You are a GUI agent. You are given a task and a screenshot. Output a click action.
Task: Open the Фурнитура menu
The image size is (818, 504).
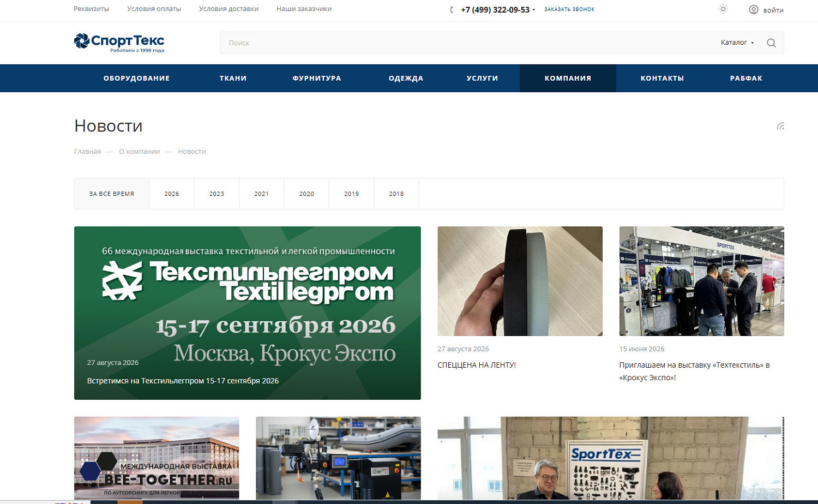317,78
